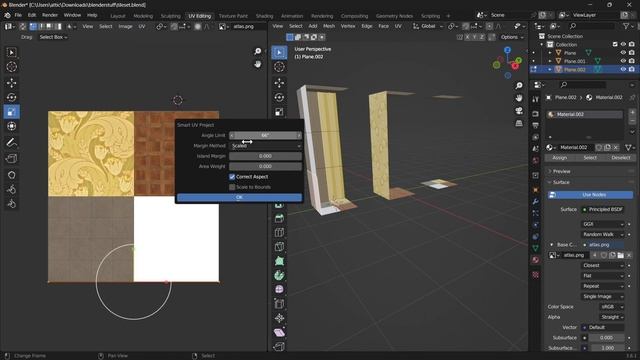This screenshot has width=640, height=360.
Task: Click OK in Smart UV Project dialog
Action: (x=240, y=198)
